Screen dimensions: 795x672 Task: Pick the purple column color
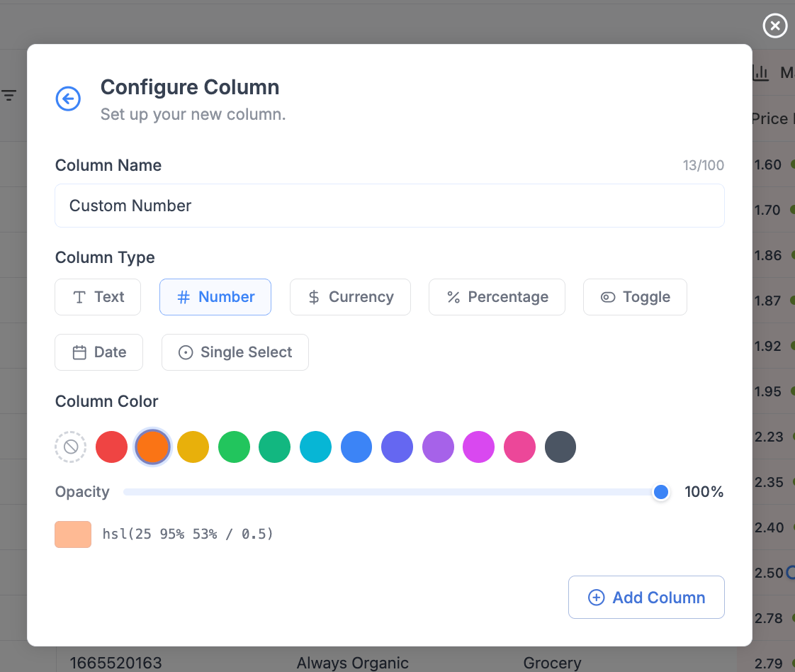[x=438, y=447]
